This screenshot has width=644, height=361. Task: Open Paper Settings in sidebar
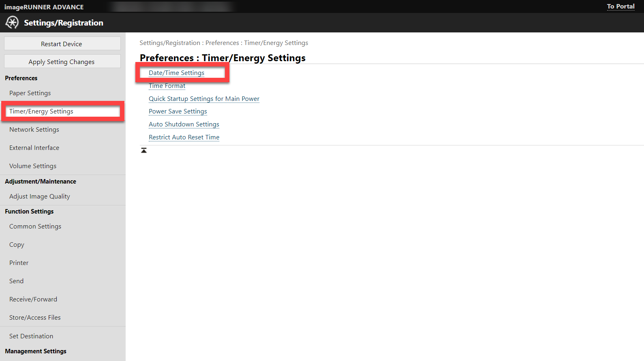[30, 93]
